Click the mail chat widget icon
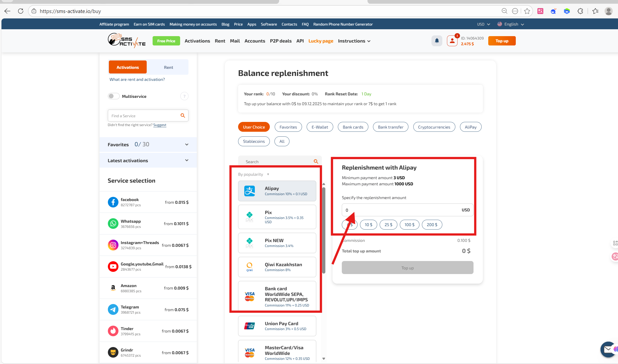The image size is (618, 364). [x=607, y=349]
